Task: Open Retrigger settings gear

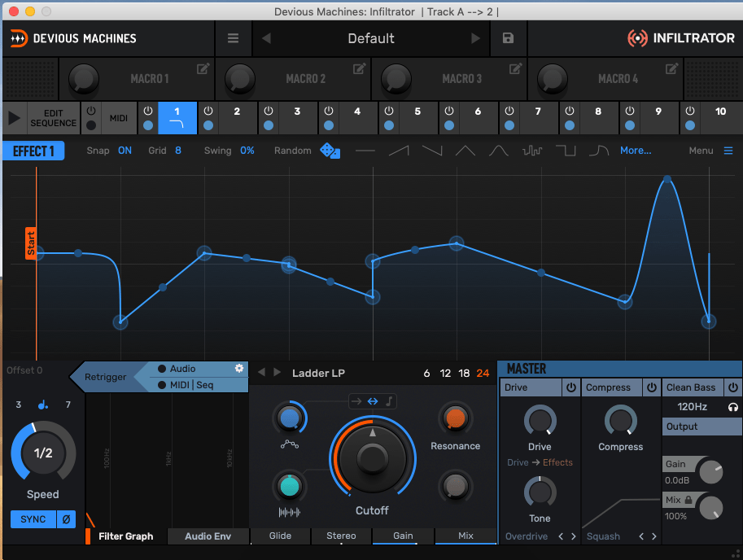Action: point(239,368)
